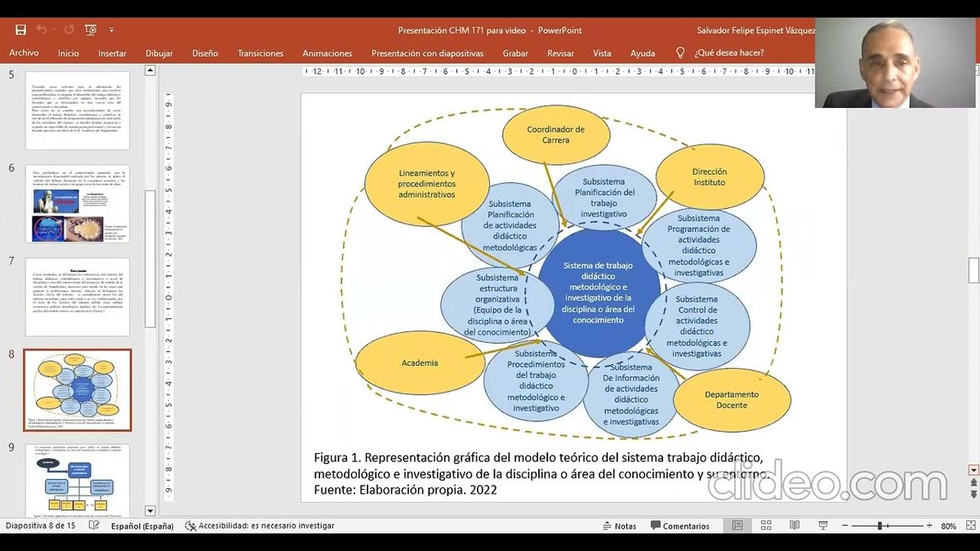Image resolution: width=980 pixels, height=551 pixels.
Task: Click the slide panel scroll-up arrow
Action: (150, 71)
